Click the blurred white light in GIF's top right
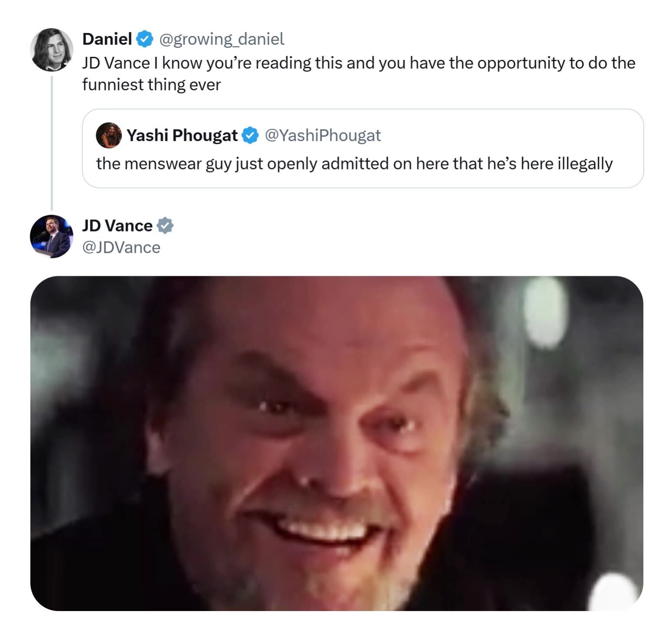Screen dimensions: 672x641 point(545,311)
